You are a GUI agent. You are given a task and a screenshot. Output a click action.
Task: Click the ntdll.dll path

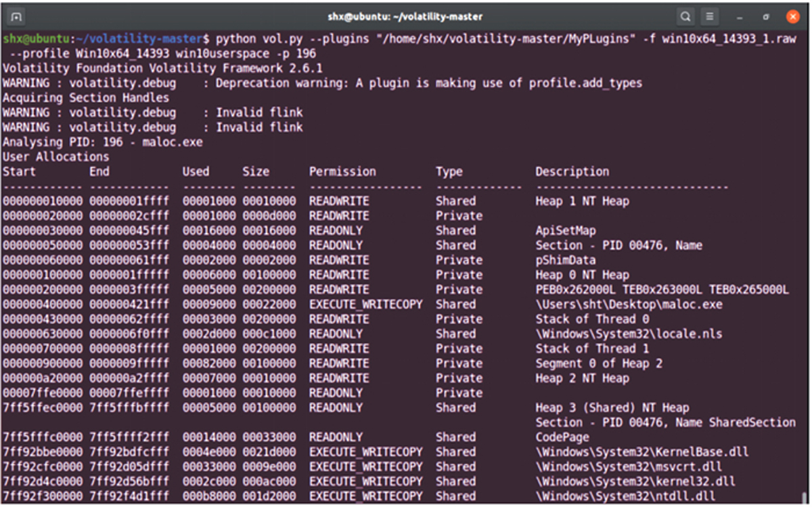626,496
